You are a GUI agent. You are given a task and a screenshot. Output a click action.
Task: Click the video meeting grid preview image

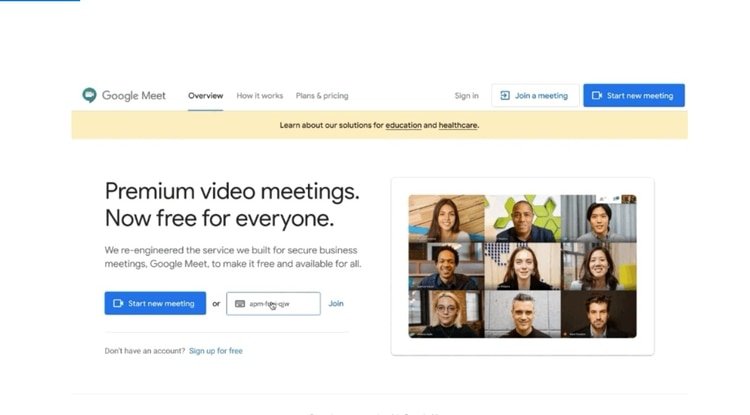(x=522, y=266)
